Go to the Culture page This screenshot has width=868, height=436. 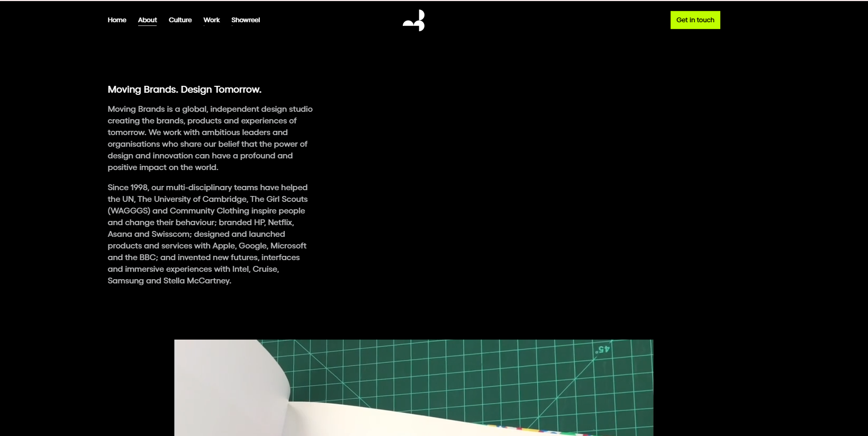[180, 20]
